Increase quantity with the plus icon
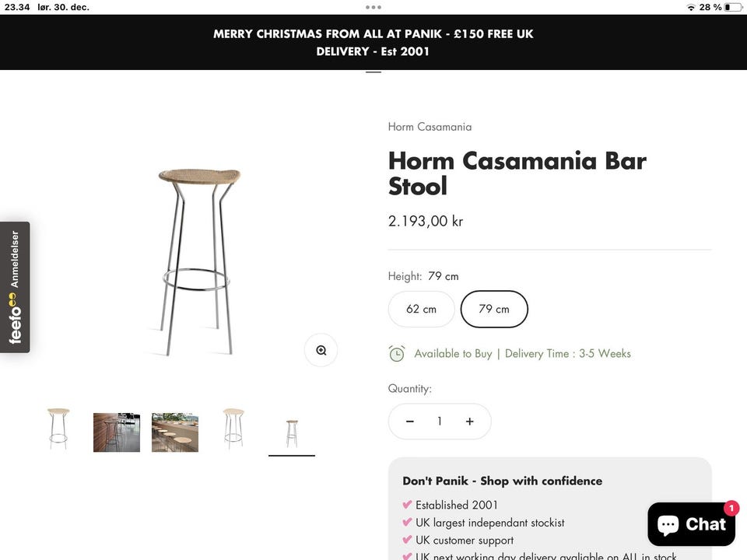Screen dimensions: 747x560 [x=469, y=422]
